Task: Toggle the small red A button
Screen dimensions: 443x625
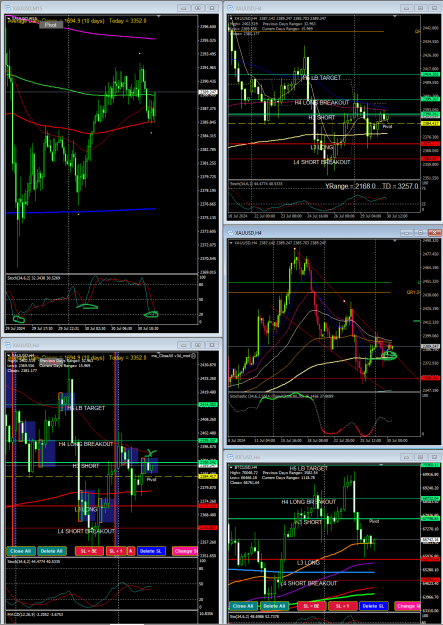Action: pyautogui.click(x=131, y=551)
